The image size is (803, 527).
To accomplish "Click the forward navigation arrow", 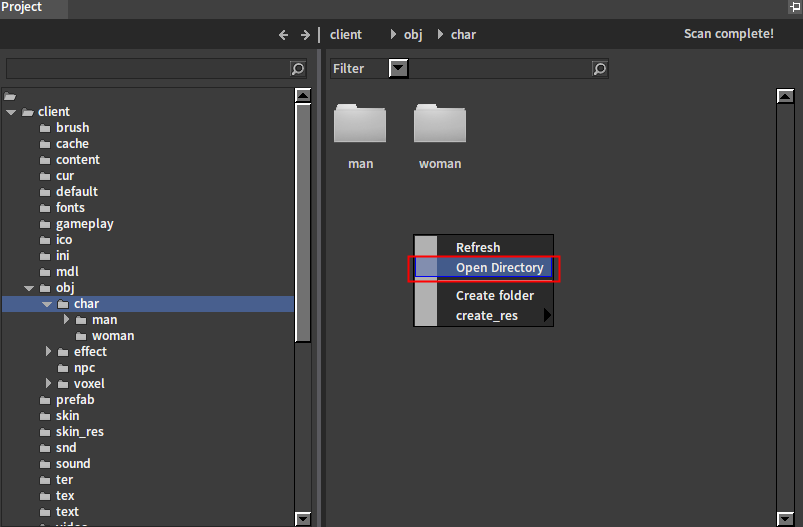I will click(305, 34).
